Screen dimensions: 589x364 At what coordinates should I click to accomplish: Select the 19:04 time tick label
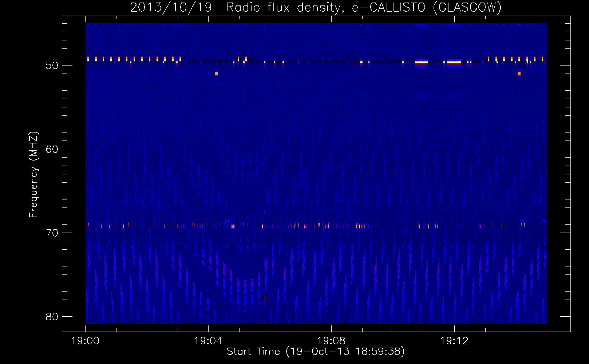209,341
